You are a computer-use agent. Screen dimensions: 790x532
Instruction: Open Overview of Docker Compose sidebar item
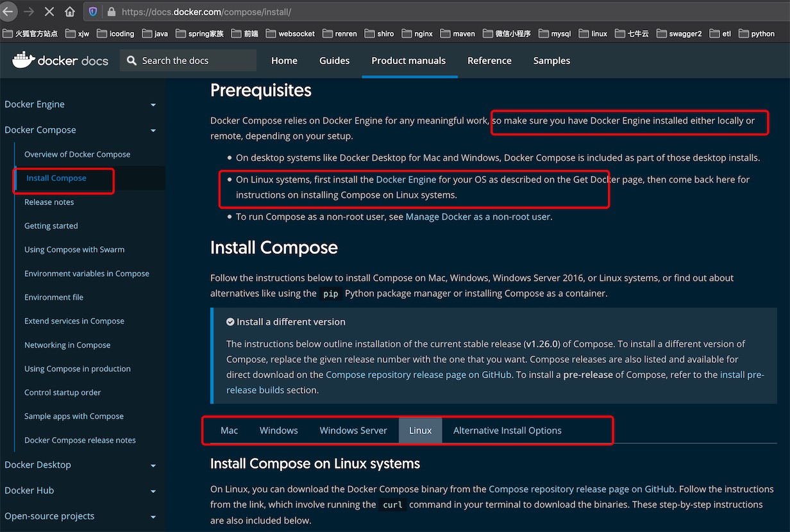click(x=77, y=154)
